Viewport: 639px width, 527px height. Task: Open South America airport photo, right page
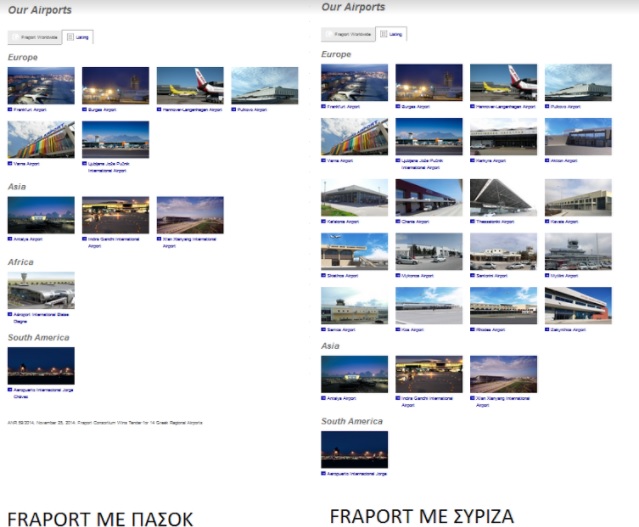(355, 450)
